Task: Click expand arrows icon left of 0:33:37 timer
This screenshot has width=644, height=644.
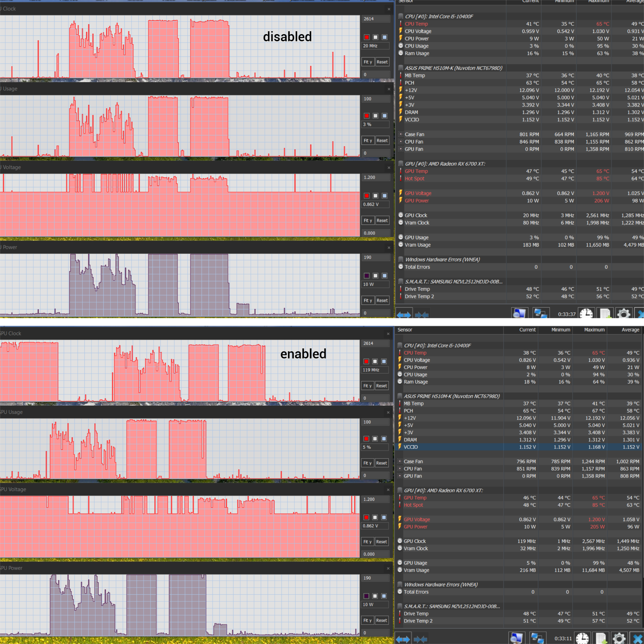Action: coord(404,314)
